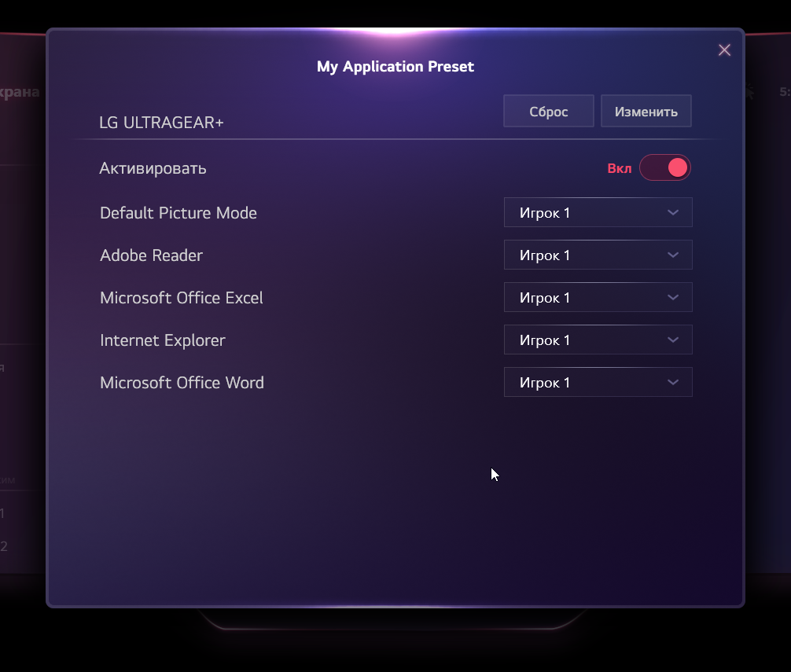The width and height of the screenshot is (791, 672).
Task: Click the Изменить button
Action: (646, 111)
